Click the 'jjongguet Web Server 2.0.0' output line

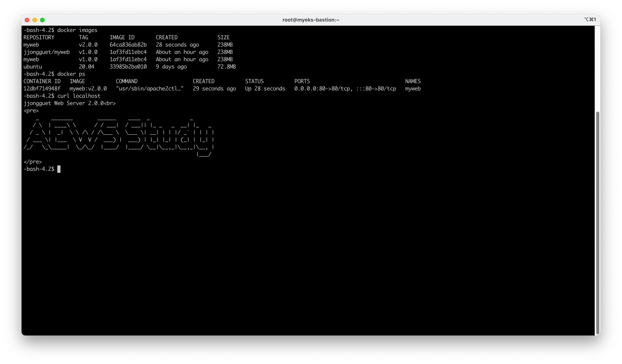pos(69,103)
